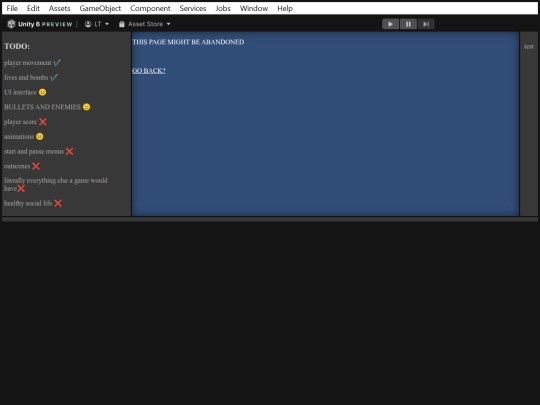Click the BULLETS AND ENEMIES item text
The image size is (540, 405).
[x=42, y=107]
